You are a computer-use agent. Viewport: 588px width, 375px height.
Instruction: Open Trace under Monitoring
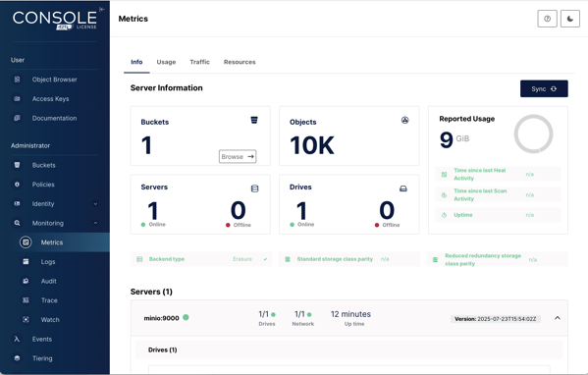pyautogui.click(x=49, y=300)
